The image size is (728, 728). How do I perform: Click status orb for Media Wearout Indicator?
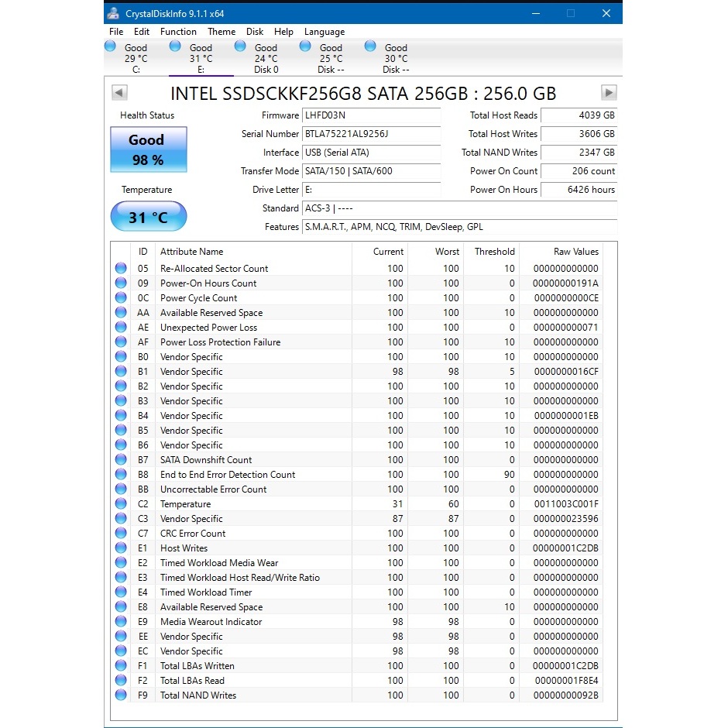121,622
